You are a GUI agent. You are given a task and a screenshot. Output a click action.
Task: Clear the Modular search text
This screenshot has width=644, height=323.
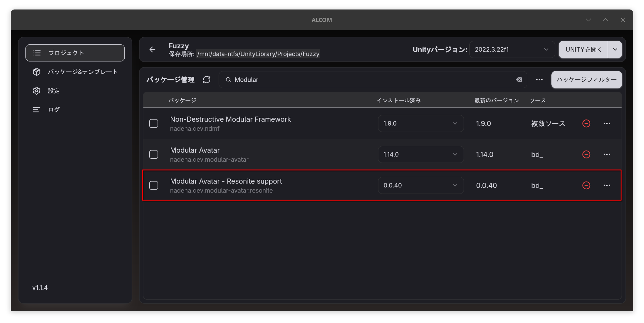(x=518, y=79)
